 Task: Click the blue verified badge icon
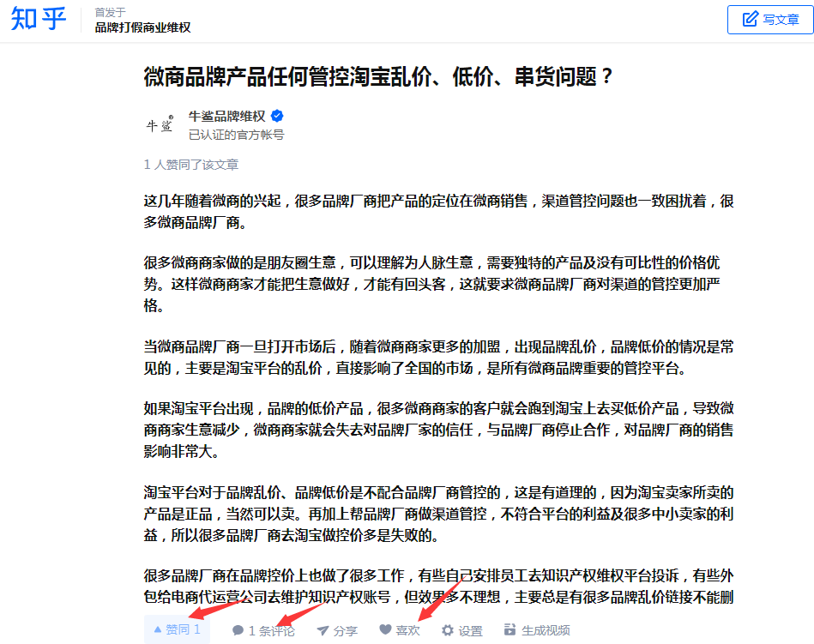pos(277,117)
